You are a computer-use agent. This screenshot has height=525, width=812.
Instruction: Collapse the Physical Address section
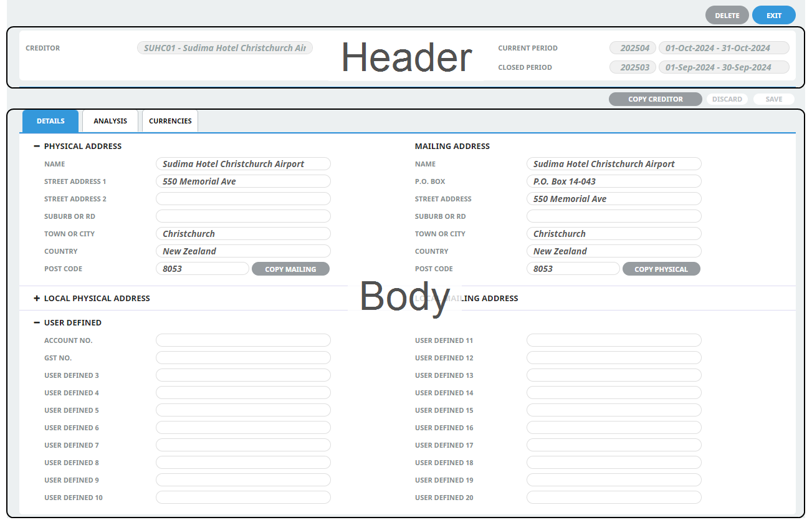coord(37,146)
